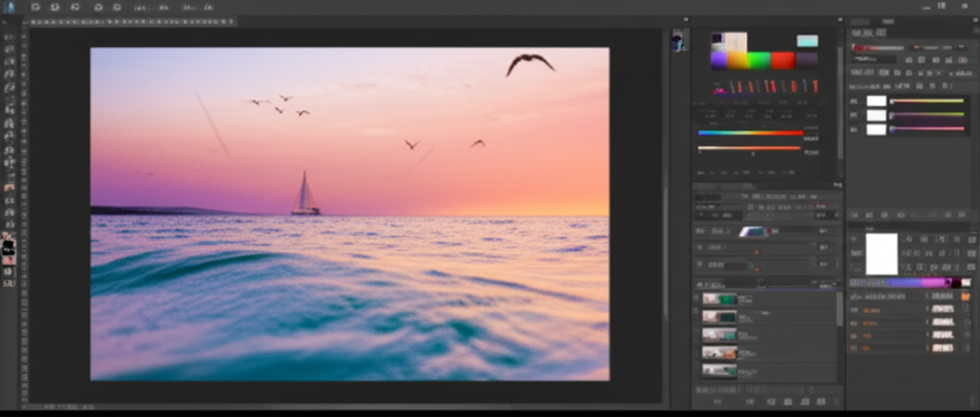Toggle visibility of the topmost layer

pyautogui.click(x=697, y=299)
